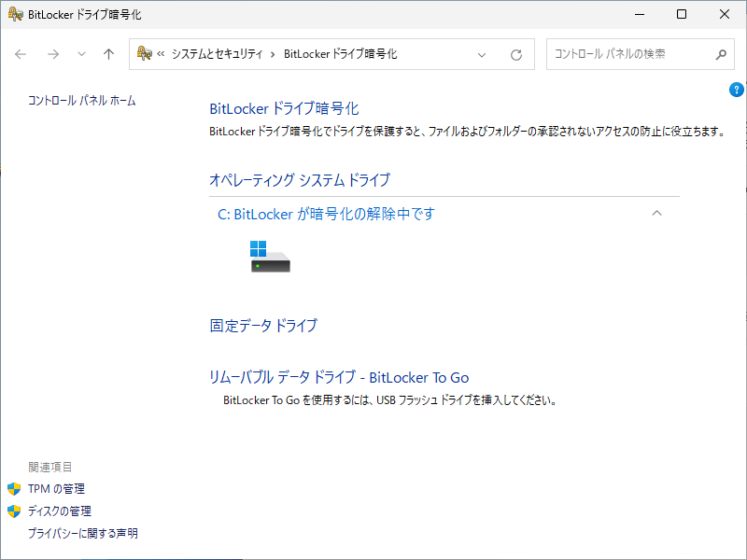This screenshot has height=560, width=747.
Task: Click the BitLocker title bar icon
Action: (15, 14)
